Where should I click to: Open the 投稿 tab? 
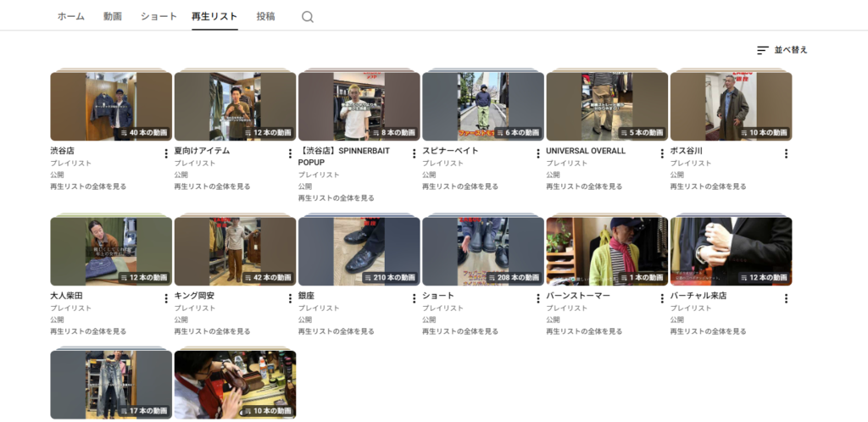265,17
